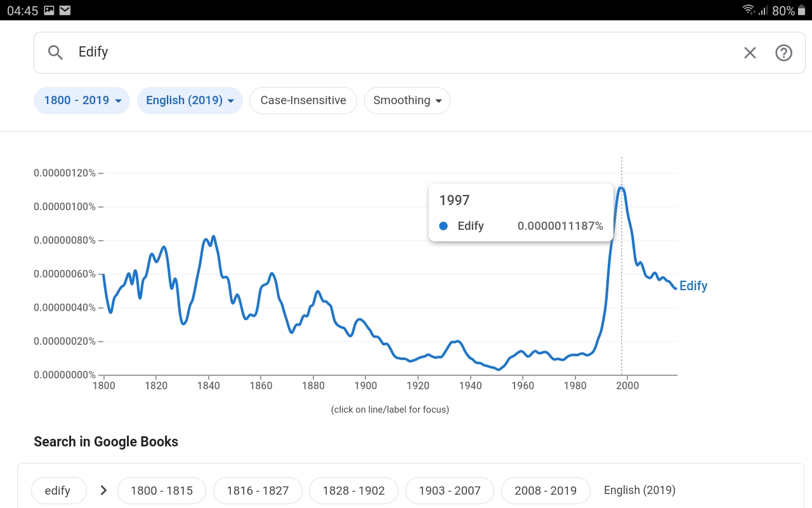Select the 1800 - 1815 books range
This screenshot has height=508, width=812.
(x=162, y=490)
